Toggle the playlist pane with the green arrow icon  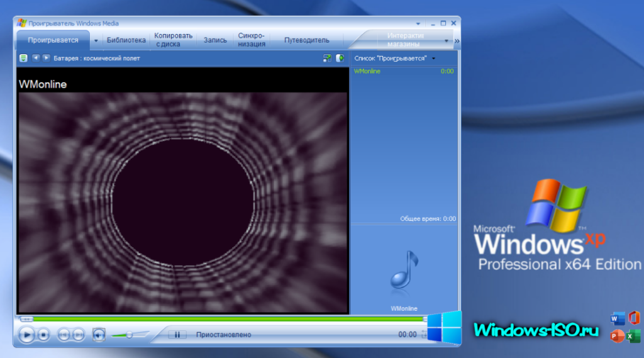pyautogui.click(x=340, y=59)
